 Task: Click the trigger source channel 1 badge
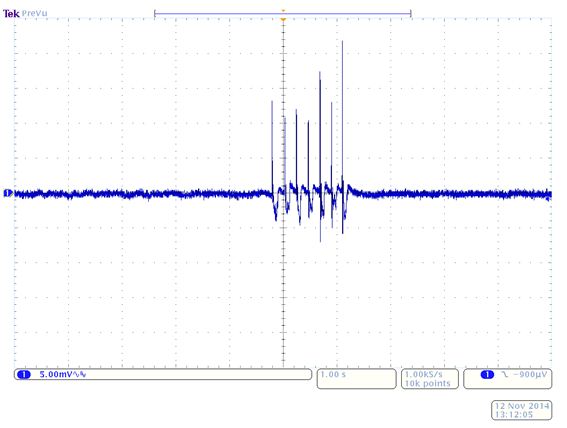tap(487, 374)
